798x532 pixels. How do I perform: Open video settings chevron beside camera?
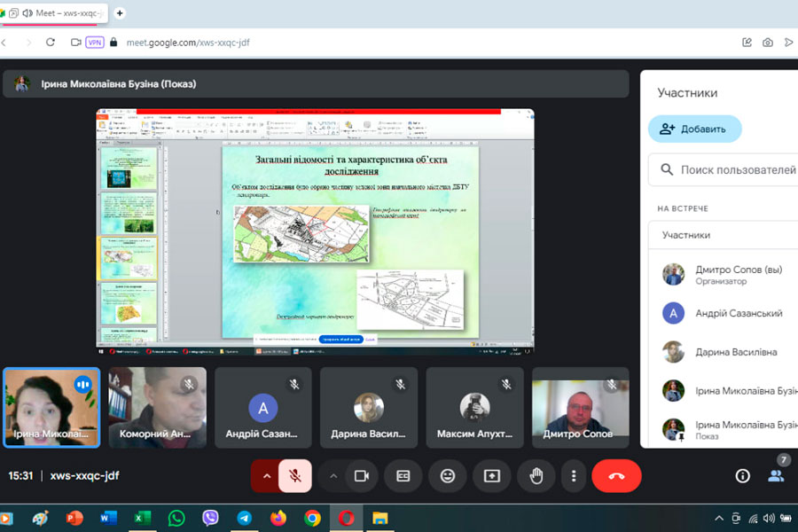click(x=333, y=476)
